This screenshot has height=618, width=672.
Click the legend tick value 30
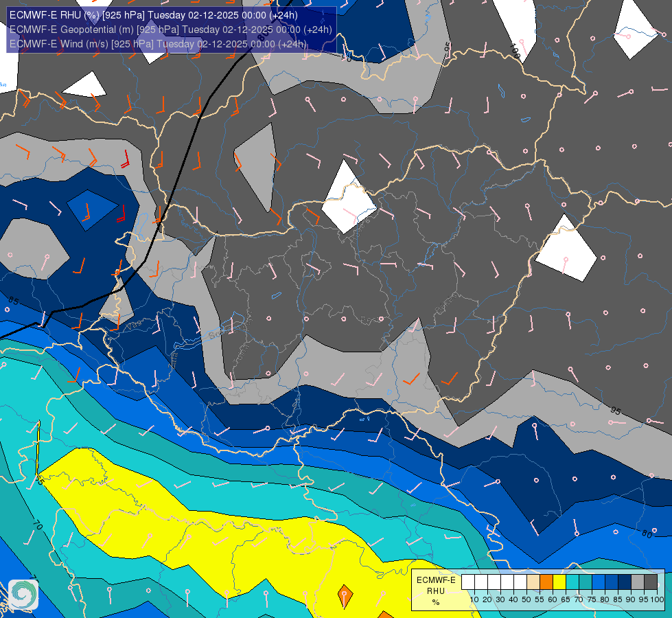pyautogui.click(x=500, y=599)
